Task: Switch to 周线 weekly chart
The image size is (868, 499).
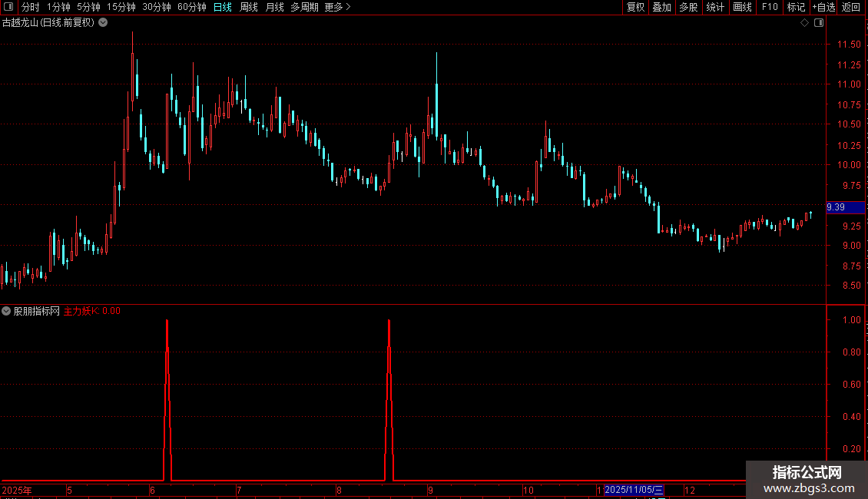Action: tap(249, 7)
